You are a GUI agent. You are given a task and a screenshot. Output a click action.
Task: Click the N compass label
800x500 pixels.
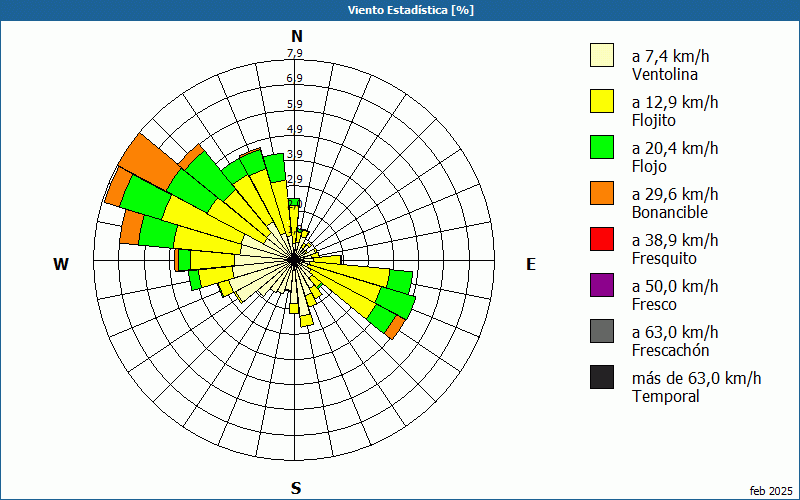click(297, 36)
